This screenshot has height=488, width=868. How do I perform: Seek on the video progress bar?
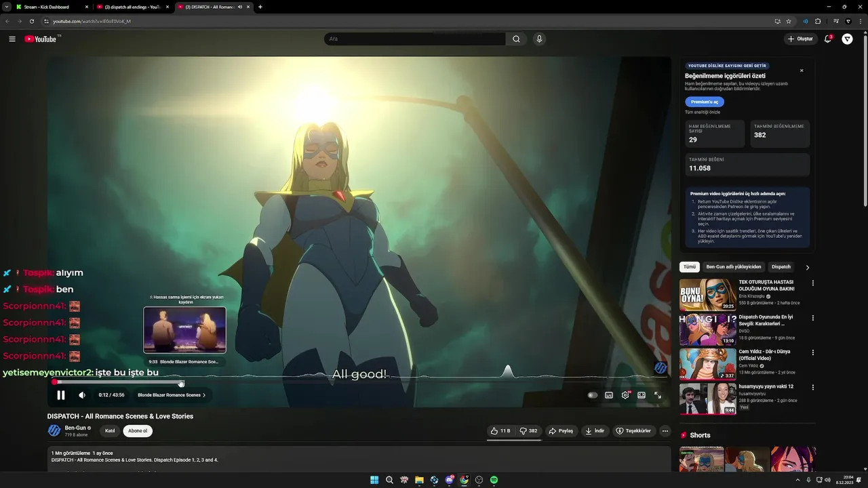click(x=359, y=382)
